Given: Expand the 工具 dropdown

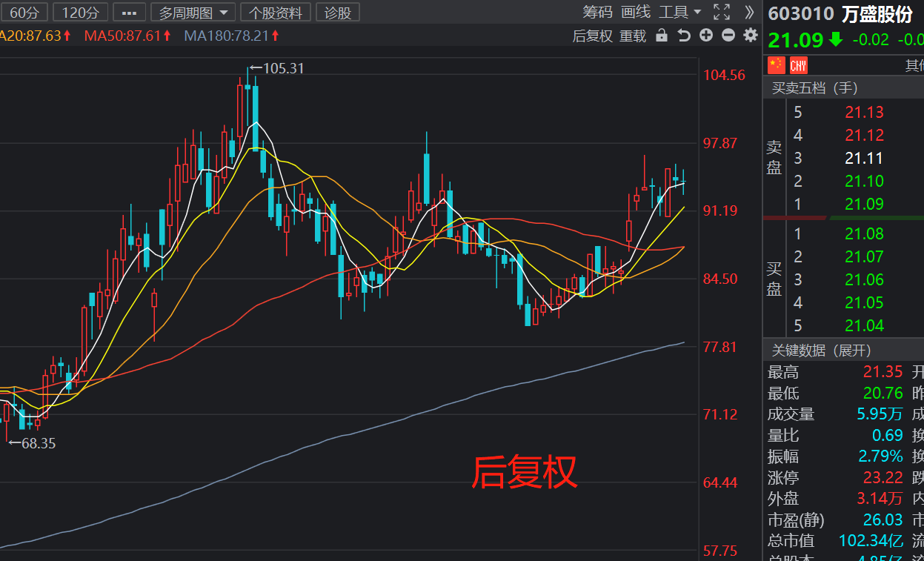Looking at the screenshot, I should (x=679, y=12).
